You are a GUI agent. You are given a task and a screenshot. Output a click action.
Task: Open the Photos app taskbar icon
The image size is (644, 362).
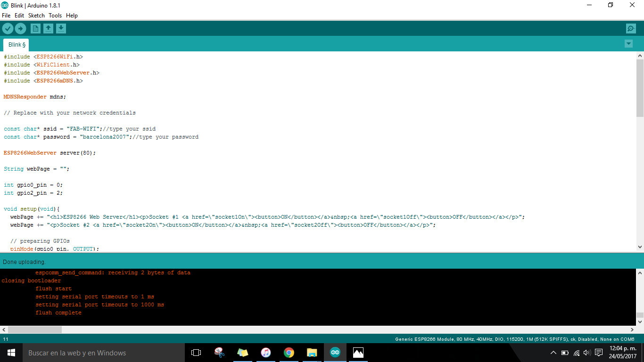(x=358, y=353)
